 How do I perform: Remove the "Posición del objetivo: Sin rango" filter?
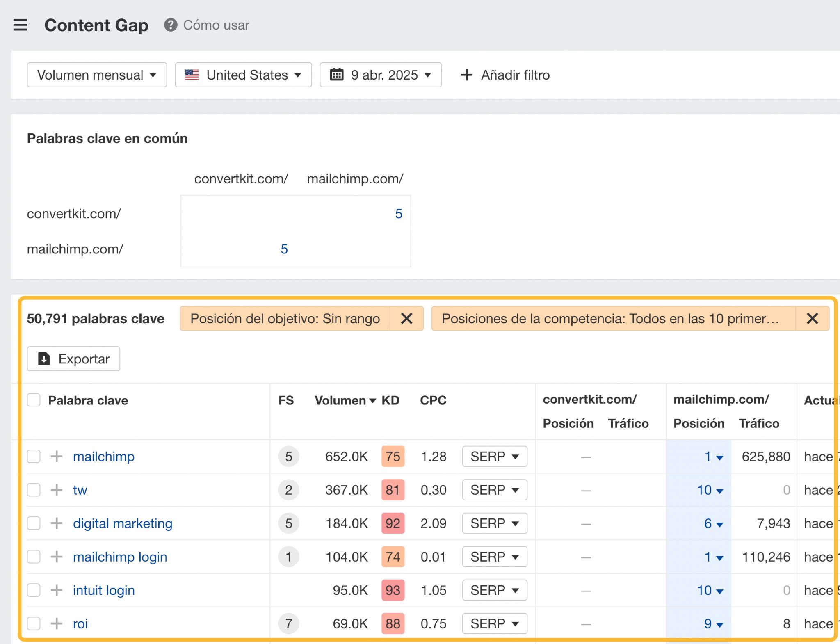click(x=406, y=318)
